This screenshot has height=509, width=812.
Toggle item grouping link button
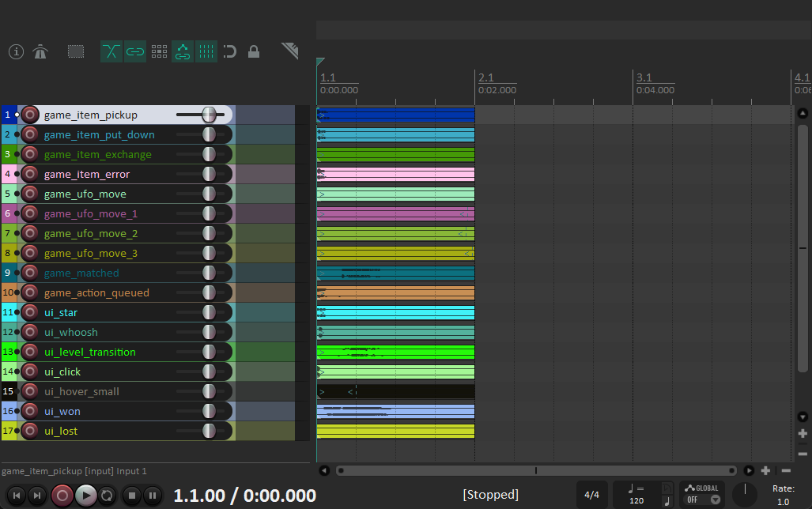click(x=135, y=52)
